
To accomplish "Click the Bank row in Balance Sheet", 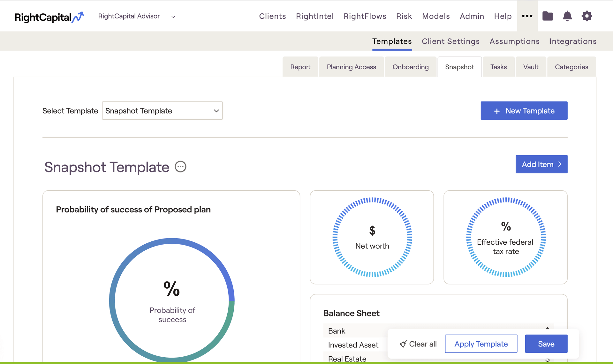I will (439, 331).
